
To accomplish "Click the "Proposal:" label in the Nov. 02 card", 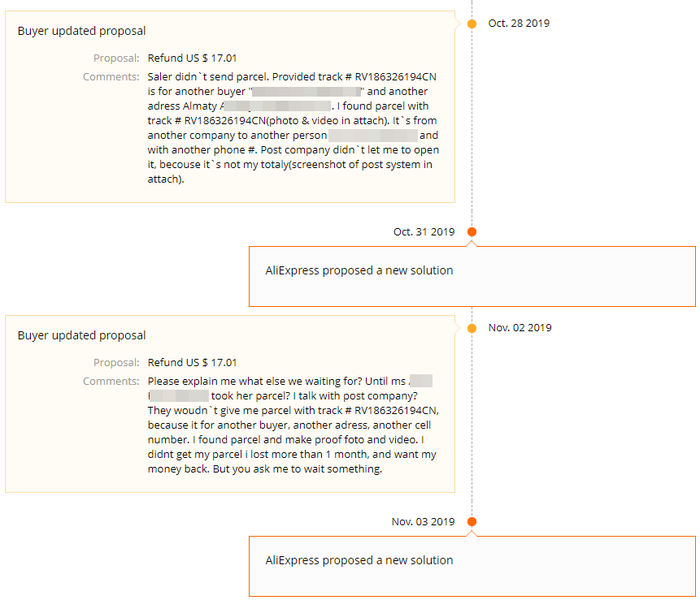I will click(116, 362).
